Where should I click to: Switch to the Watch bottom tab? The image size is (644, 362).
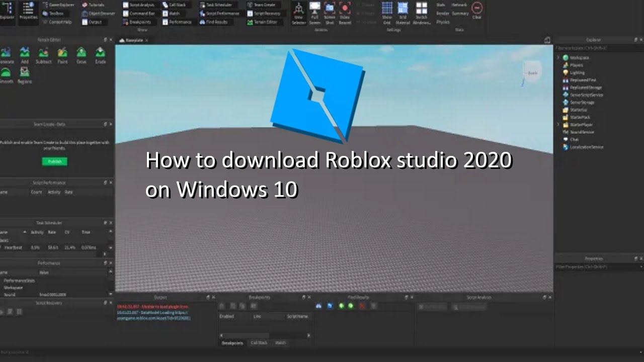tap(280, 343)
